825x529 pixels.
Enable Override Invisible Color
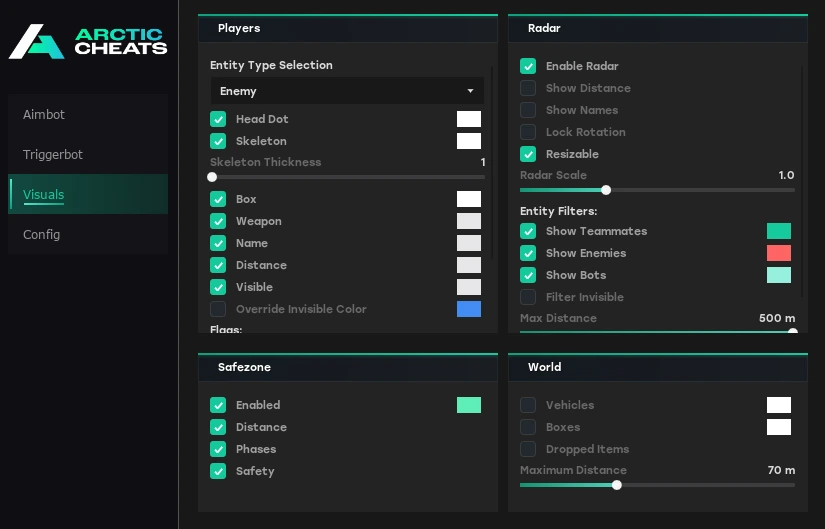(x=218, y=309)
